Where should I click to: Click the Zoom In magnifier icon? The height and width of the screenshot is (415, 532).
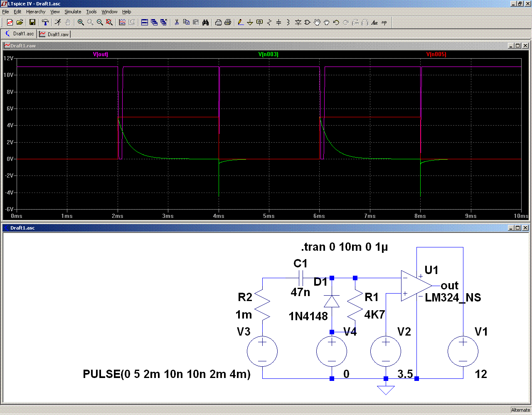(81, 22)
